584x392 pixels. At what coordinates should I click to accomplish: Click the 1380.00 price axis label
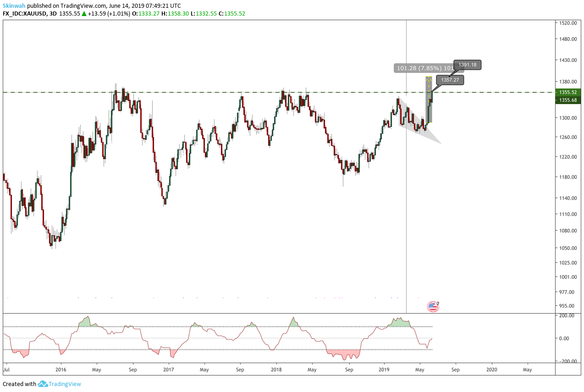pos(567,82)
